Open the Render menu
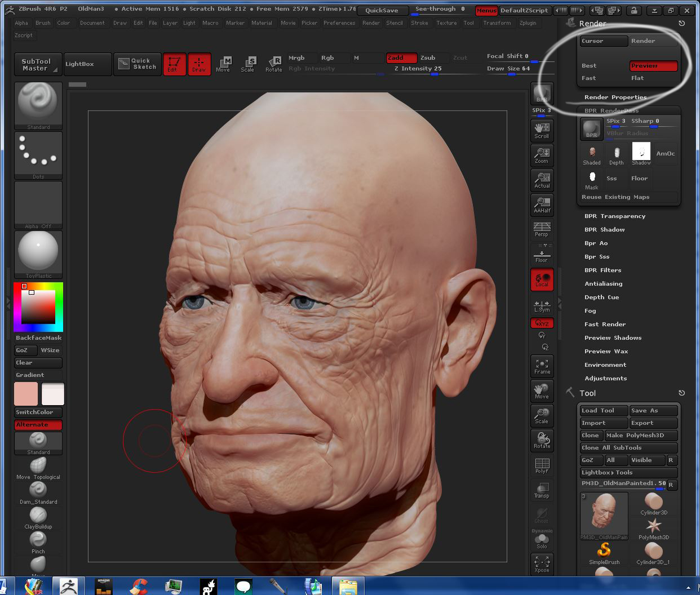700x595 pixels. (x=371, y=23)
